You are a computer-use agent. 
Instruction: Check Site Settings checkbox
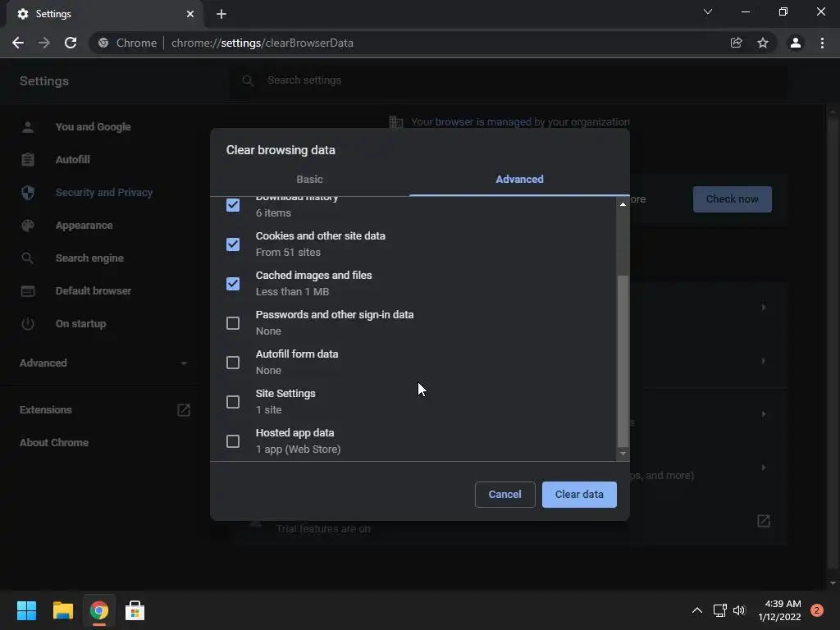coord(232,402)
